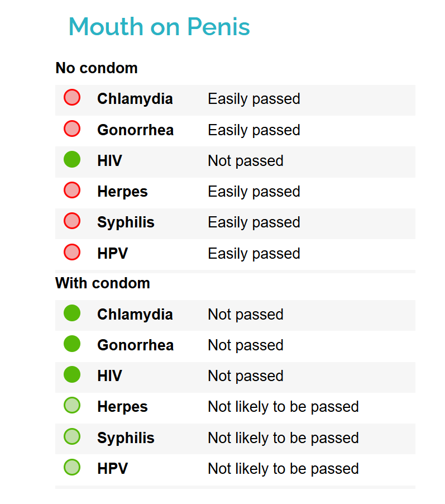Select the 'No condom' section heading
The width and height of the screenshot is (445, 504).
pyautogui.click(x=97, y=68)
